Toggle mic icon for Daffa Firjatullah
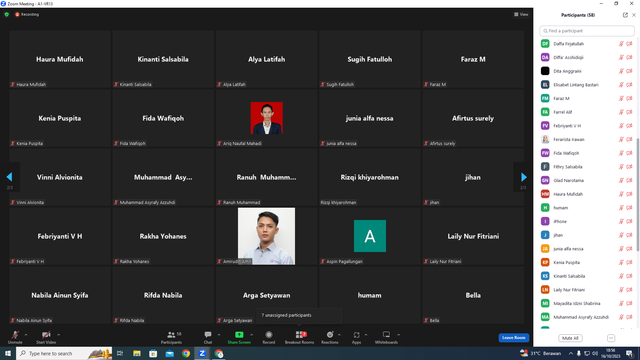This screenshot has height=360, width=640. point(621,44)
